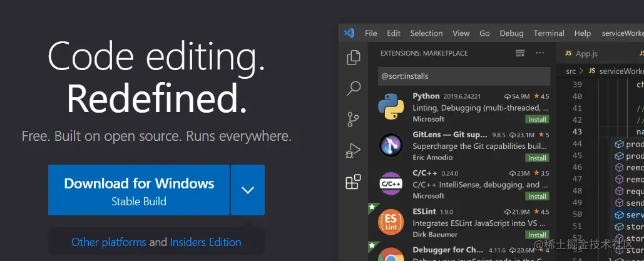Follow the Other platforms link
The width and height of the screenshot is (644, 261).
click(109, 242)
